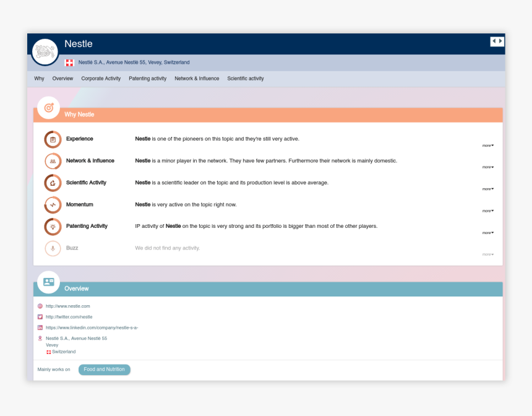The width and height of the screenshot is (532, 416).
Task: Click the Momentum pulse icon
Action: [53, 204]
